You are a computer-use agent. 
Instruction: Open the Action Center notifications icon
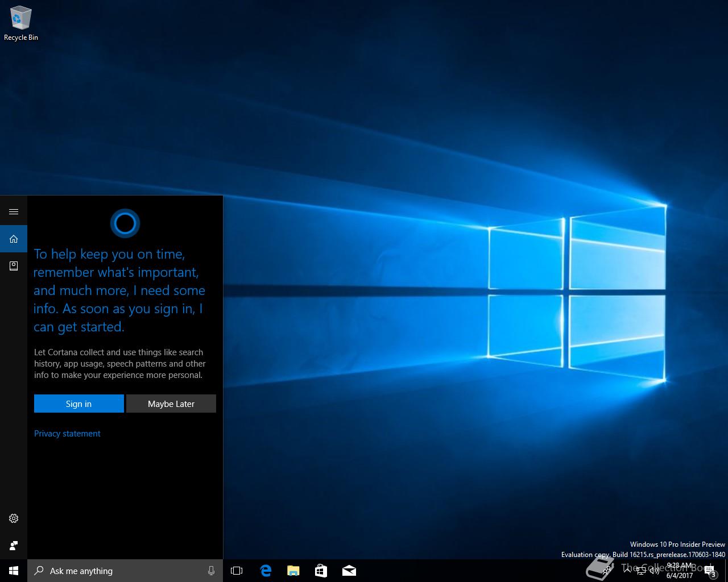click(x=710, y=571)
